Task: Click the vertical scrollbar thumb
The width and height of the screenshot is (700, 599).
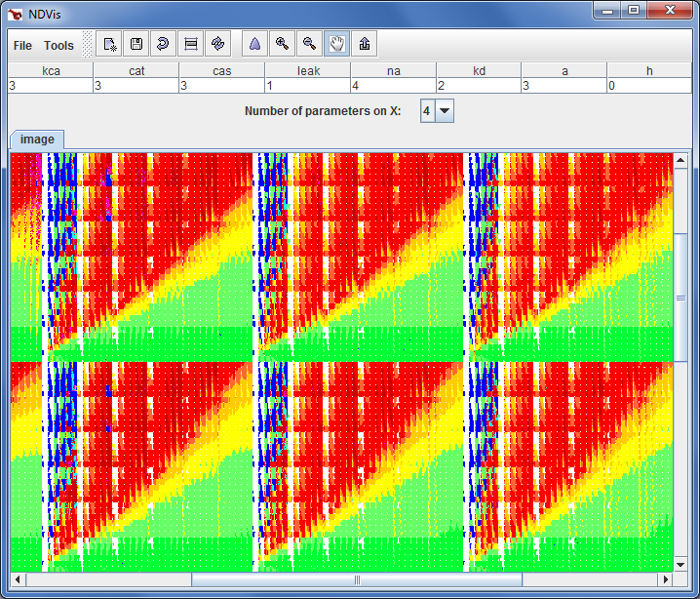Action: (681, 298)
